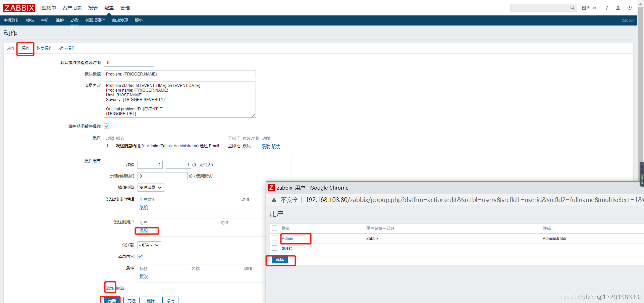Screen dimensions: 644x303
Task: Click 添加 under send to user groups
Action: [144, 207]
